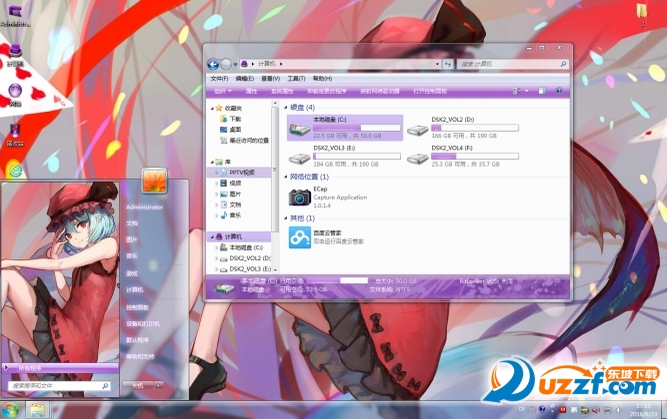Expand the PPTV视频 node in the sidebar
Image resolution: width=667 pixels, height=419 pixels.
pos(217,173)
